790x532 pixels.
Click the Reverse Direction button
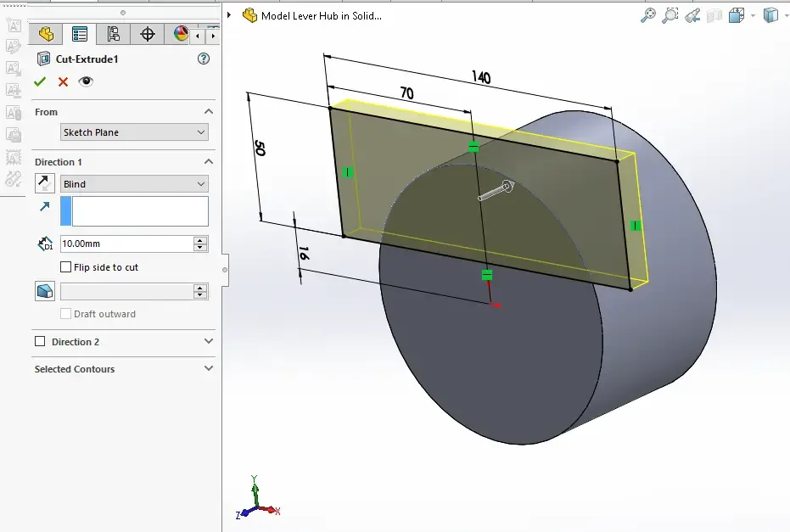45,183
